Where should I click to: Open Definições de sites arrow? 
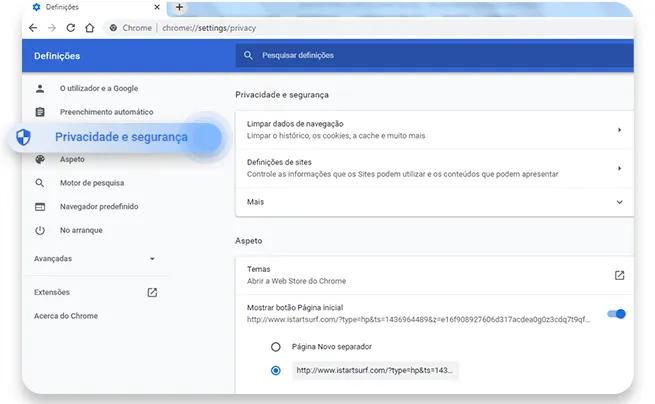click(619, 168)
